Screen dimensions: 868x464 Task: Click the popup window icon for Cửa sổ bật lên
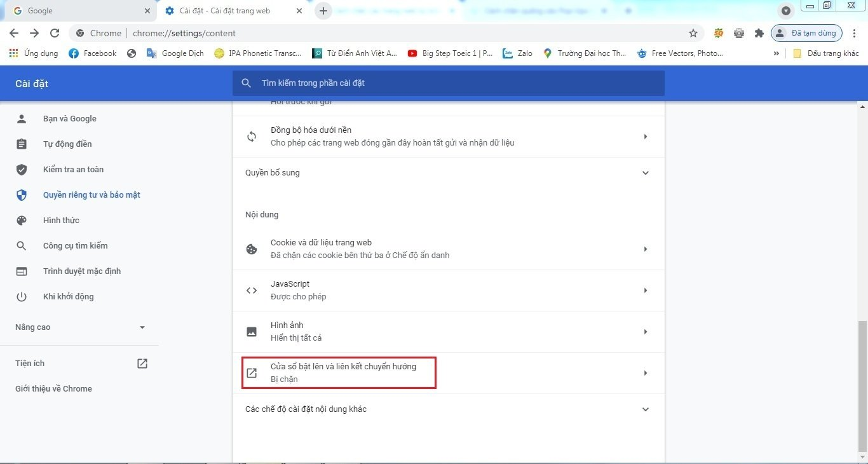tap(252, 373)
